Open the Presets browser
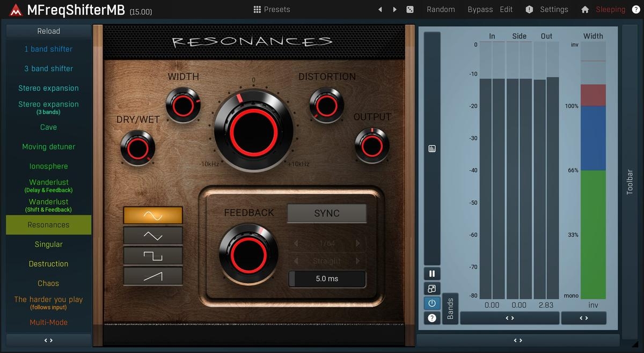The width and height of the screenshot is (644, 353). tap(272, 10)
